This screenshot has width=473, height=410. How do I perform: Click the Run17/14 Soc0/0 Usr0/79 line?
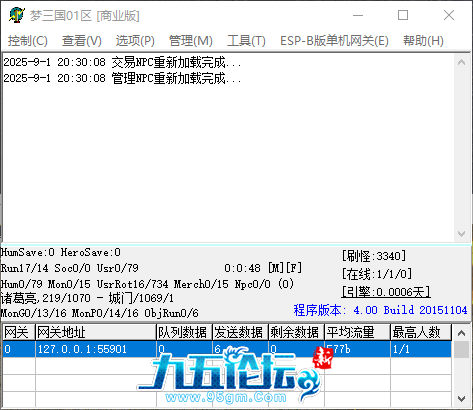click(x=69, y=268)
